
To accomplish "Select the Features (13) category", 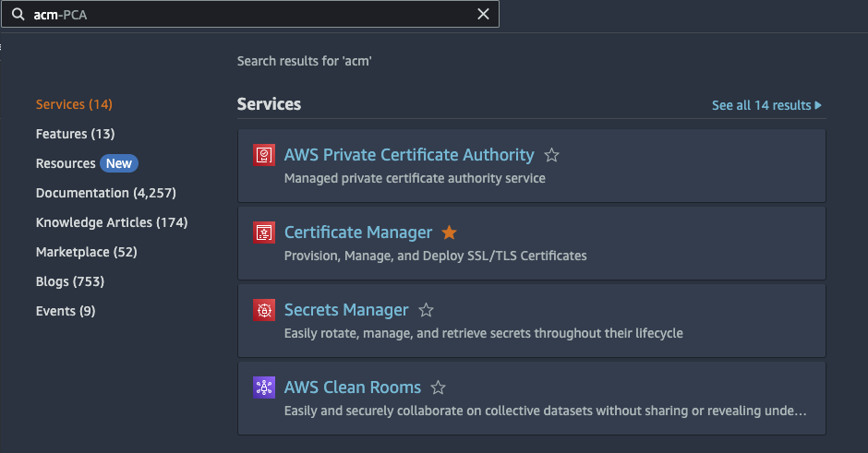I will 75,134.
